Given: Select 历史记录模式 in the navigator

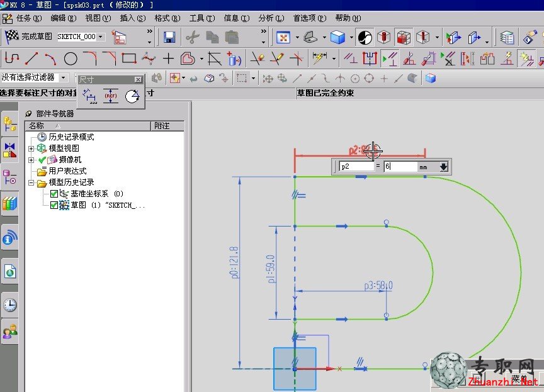Looking at the screenshot, I should [x=71, y=137].
